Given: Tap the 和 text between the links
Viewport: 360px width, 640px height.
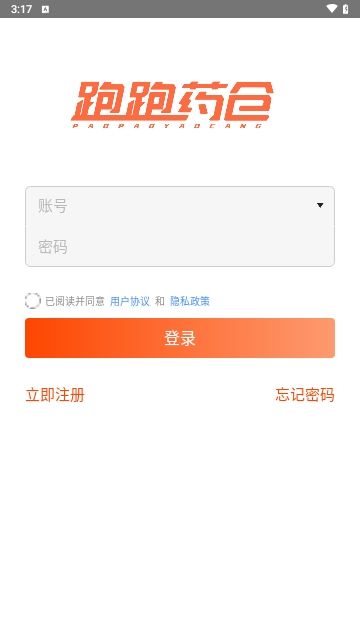Looking at the screenshot, I should 160,301.
